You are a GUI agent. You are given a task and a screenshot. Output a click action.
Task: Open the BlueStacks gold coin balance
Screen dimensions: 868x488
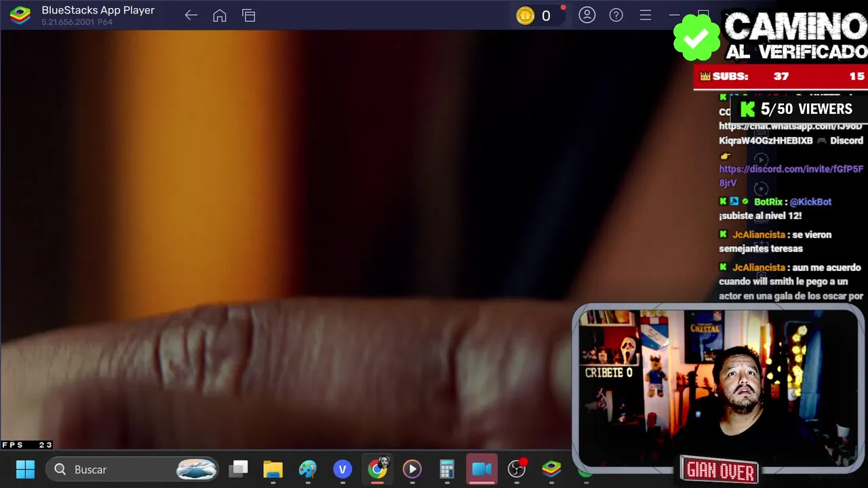pyautogui.click(x=534, y=16)
